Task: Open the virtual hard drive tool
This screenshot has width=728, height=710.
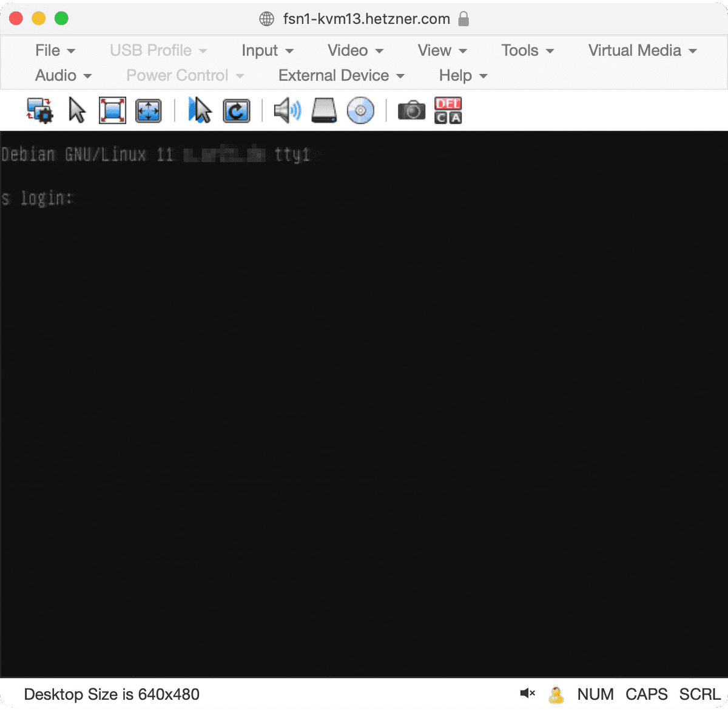Action: coord(324,110)
